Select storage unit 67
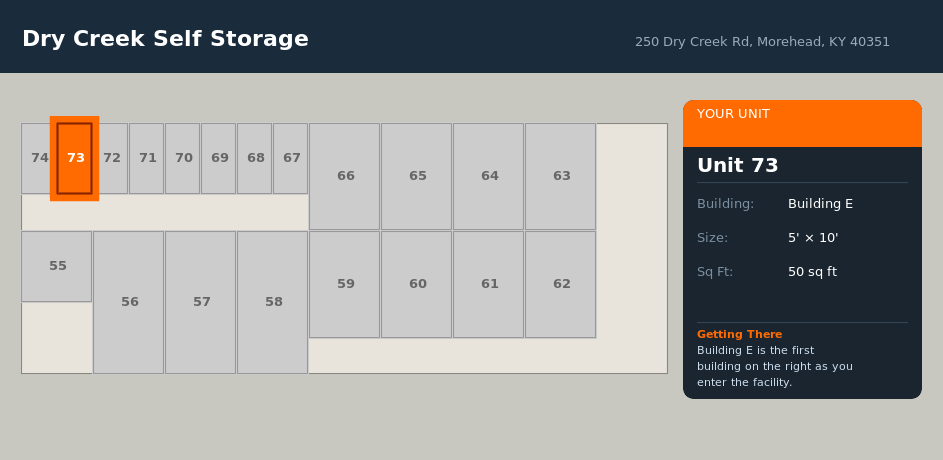Image resolution: width=943 pixels, height=460 pixels. 291,158
